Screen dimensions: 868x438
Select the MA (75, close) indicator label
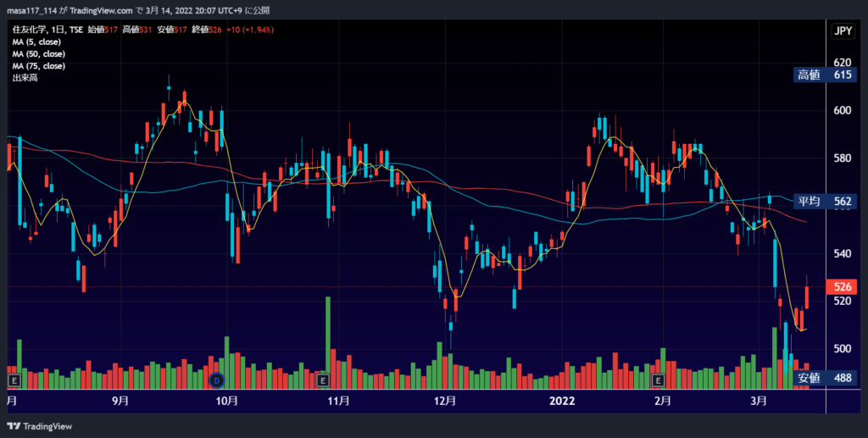pyautogui.click(x=39, y=66)
